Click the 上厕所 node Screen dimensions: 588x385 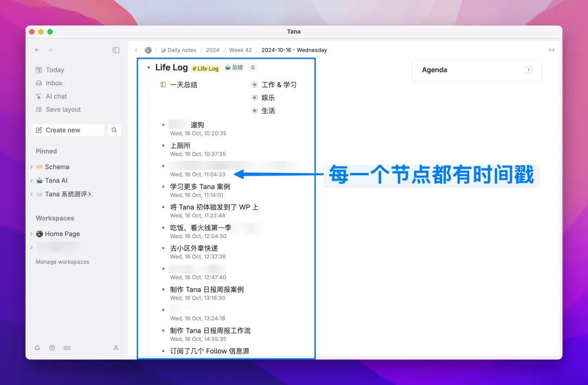tap(180, 145)
